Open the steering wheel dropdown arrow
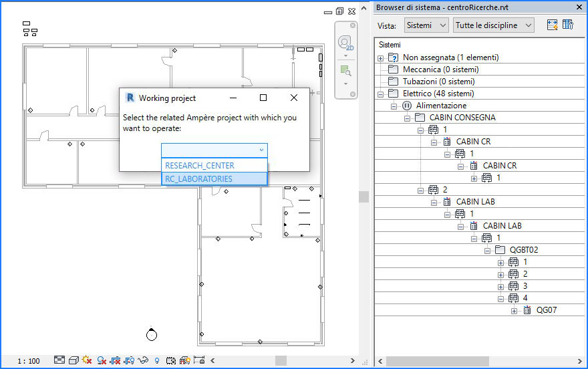This screenshot has height=369, width=588. coord(345,56)
